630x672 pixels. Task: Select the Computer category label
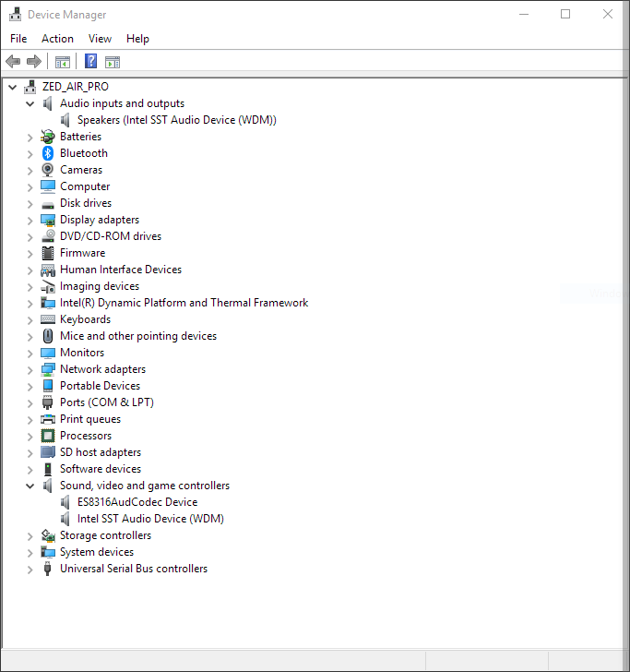85,186
